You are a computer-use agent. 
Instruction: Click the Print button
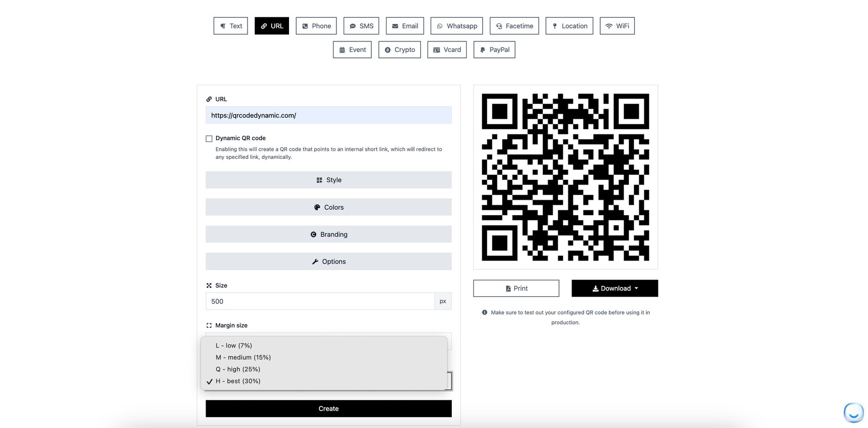[516, 288]
